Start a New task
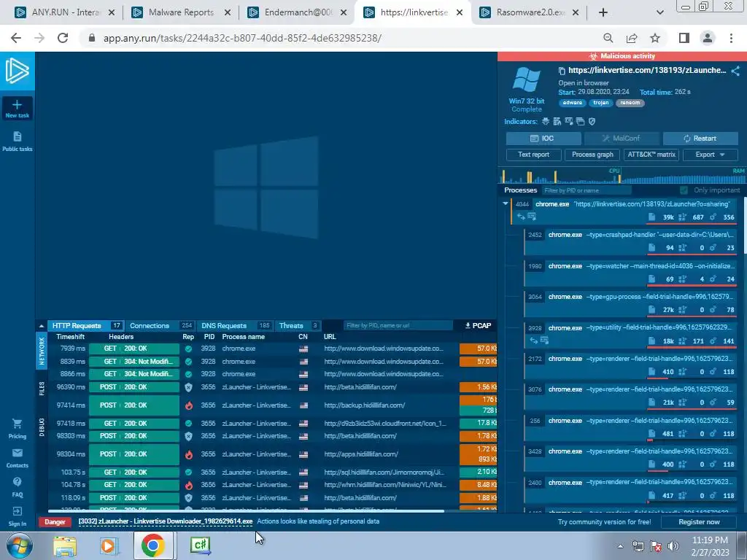Viewport: 747px width, 560px height. 18,108
